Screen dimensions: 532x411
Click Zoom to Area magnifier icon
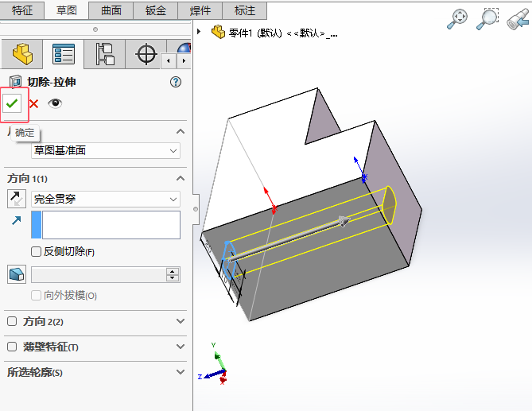(x=487, y=19)
